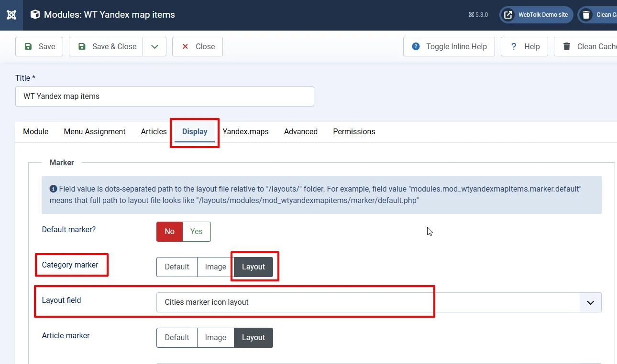Select Layout for Category marker
Image resolution: width=617 pixels, height=364 pixels.
(x=253, y=267)
